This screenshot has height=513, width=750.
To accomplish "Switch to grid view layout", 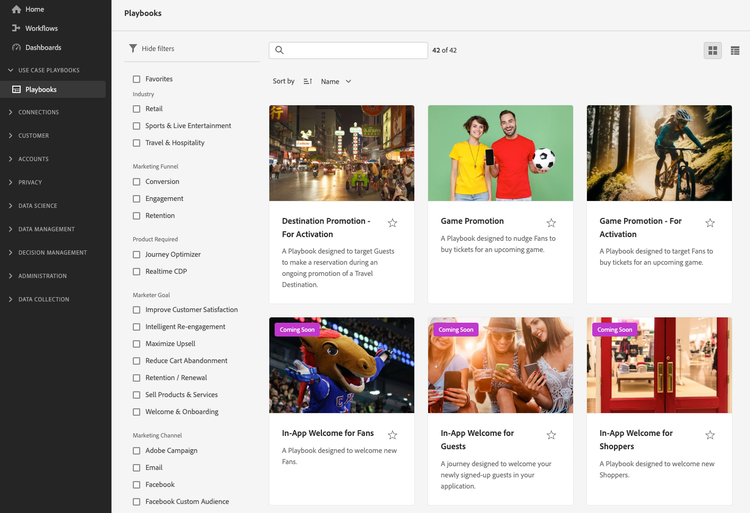I will 712,50.
